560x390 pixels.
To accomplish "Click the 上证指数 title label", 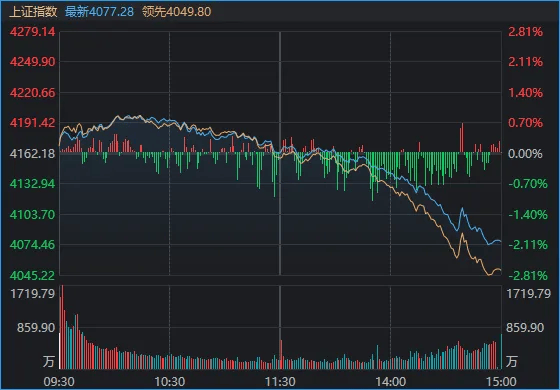I will coord(33,12).
